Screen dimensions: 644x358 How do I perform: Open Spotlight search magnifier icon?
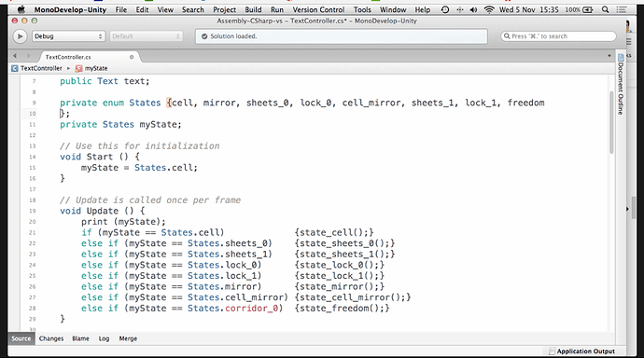pyautogui.click(x=605, y=9)
